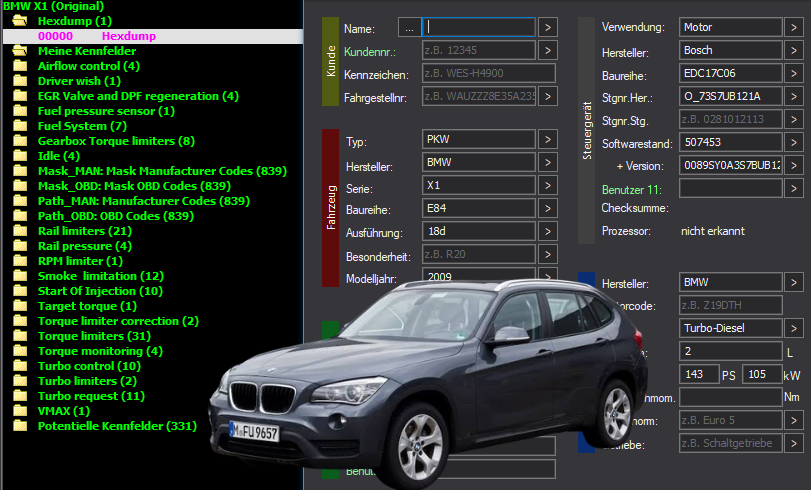Click the kW power field showing 105
Screen dimensions: 811x490
[x=762, y=374]
